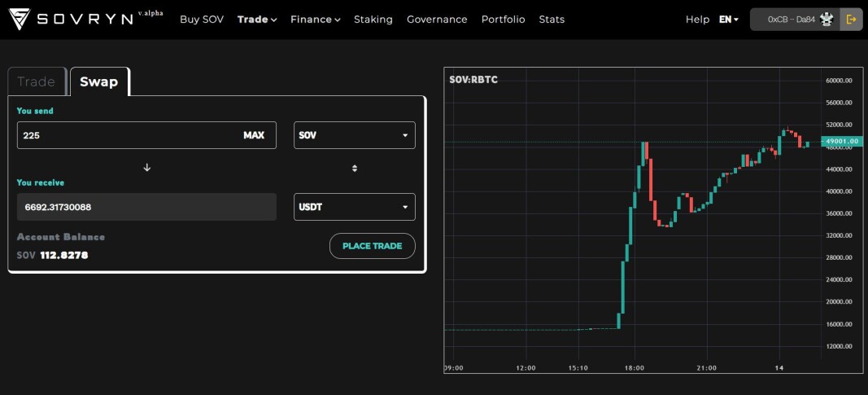Image resolution: width=868 pixels, height=395 pixels.
Task: Switch to the Trade tab
Action: point(37,82)
